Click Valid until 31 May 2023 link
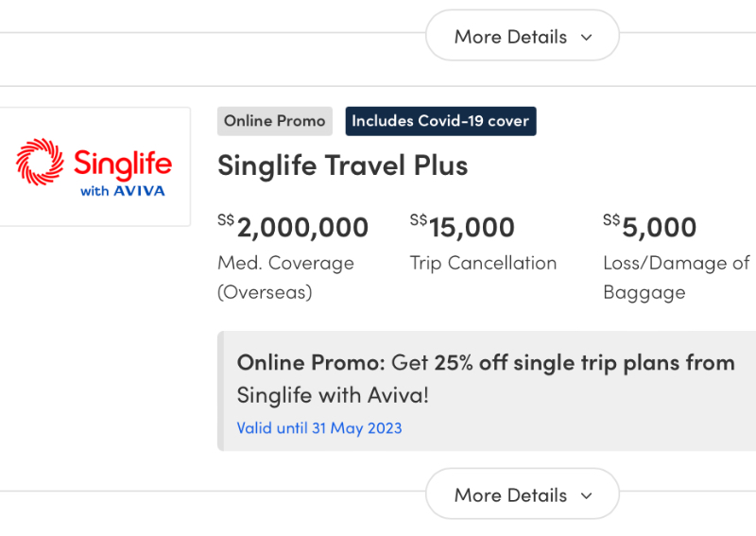 pyautogui.click(x=319, y=428)
